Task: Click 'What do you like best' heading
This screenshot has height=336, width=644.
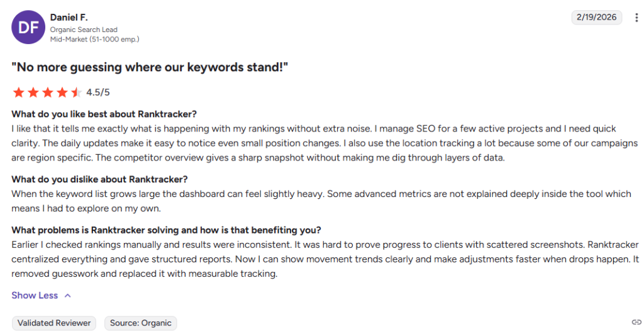Action: [x=104, y=114]
